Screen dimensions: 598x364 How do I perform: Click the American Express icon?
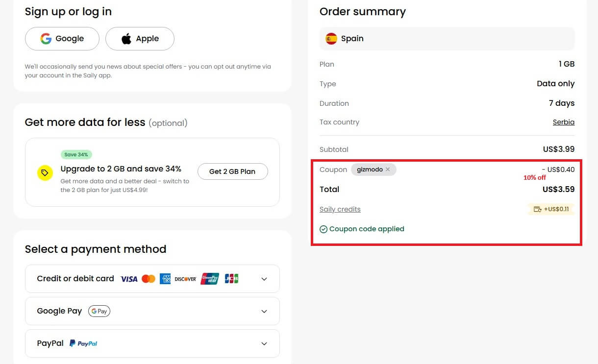165,278
